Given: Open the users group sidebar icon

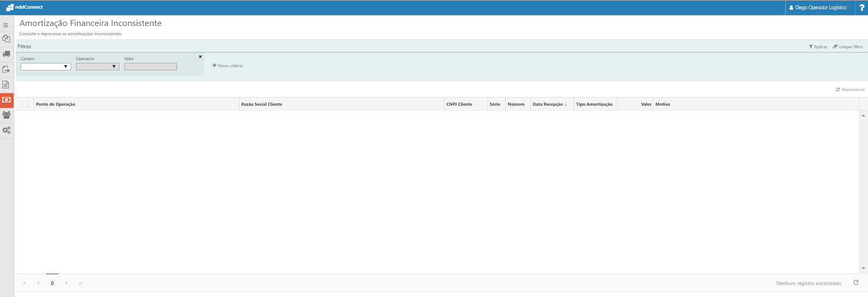Looking at the screenshot, I should tap(7, 115).
